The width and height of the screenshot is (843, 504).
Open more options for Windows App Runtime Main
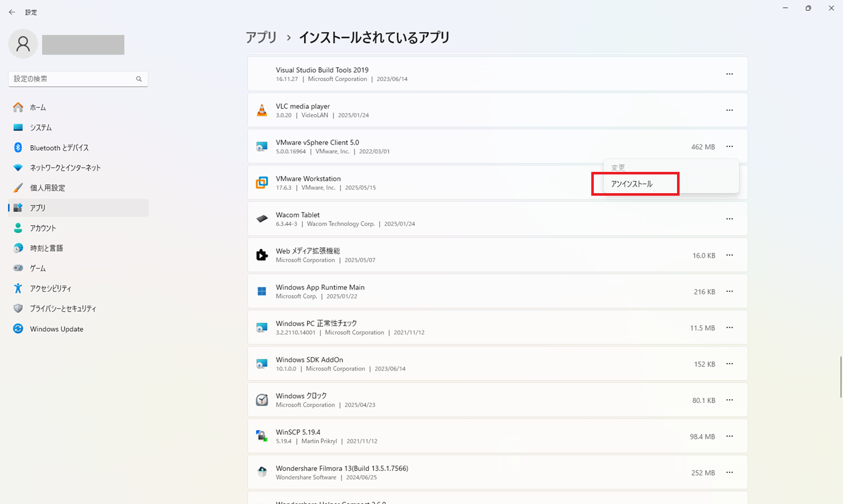click(729, 292)
